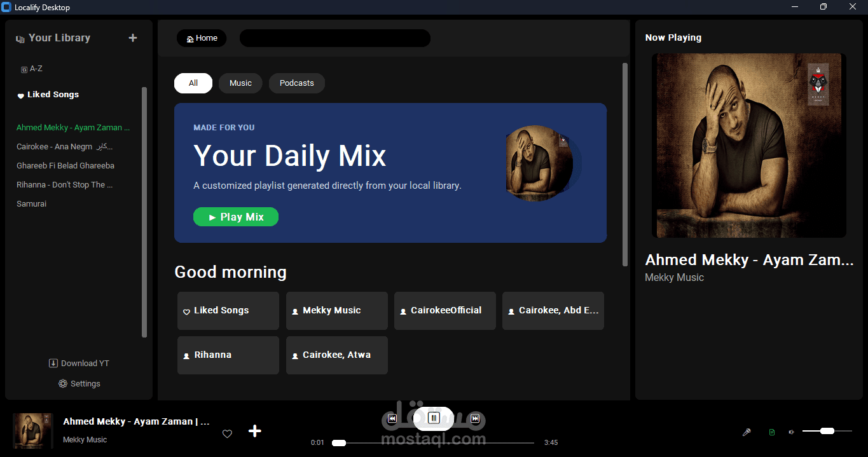Select Ghareeb Fi Belad Ghareeba track
The height and width of the screenshot is (457, 868).
coord(65,166)
